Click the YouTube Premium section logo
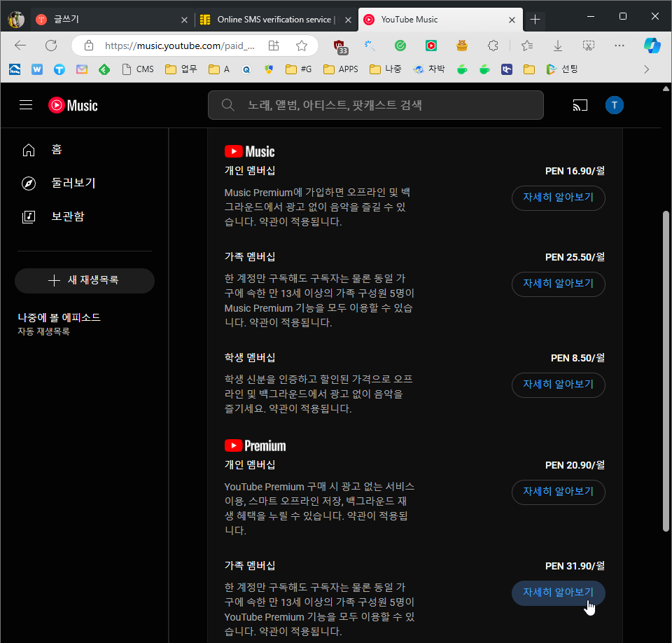Screen dimensions: 672x643 255,446
